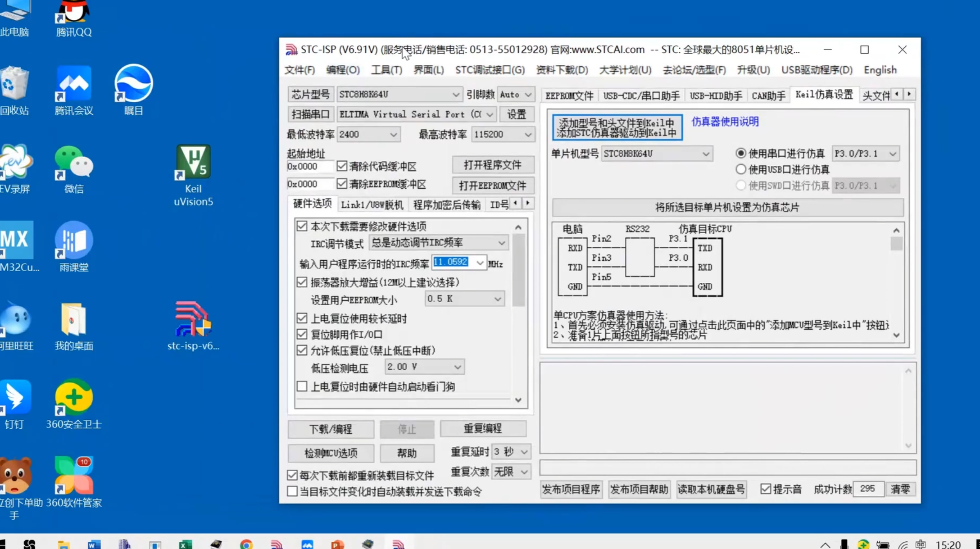Image resolution: width=980 pixels, height=549 pixels.
Task: Open PowerPoint from the taskbar
Action: [338, 544]
